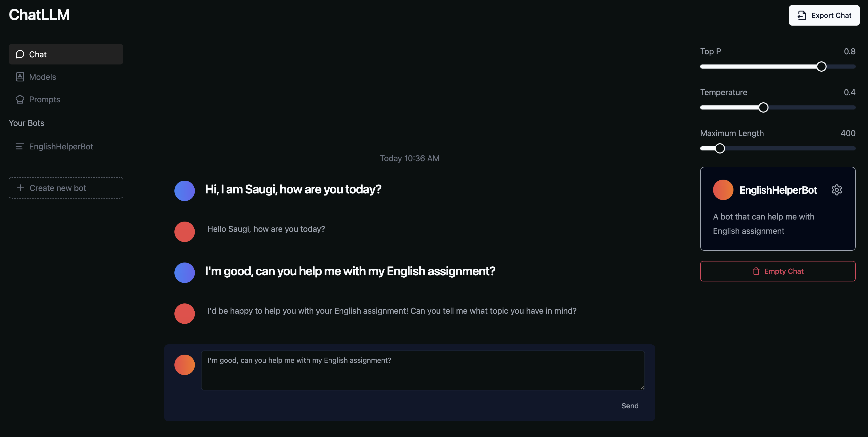Click the orange EnglishHelperBot avatar in card
The width and height of the screenshot is (868, 437).
pyautogui.click(x=723, y=190)
